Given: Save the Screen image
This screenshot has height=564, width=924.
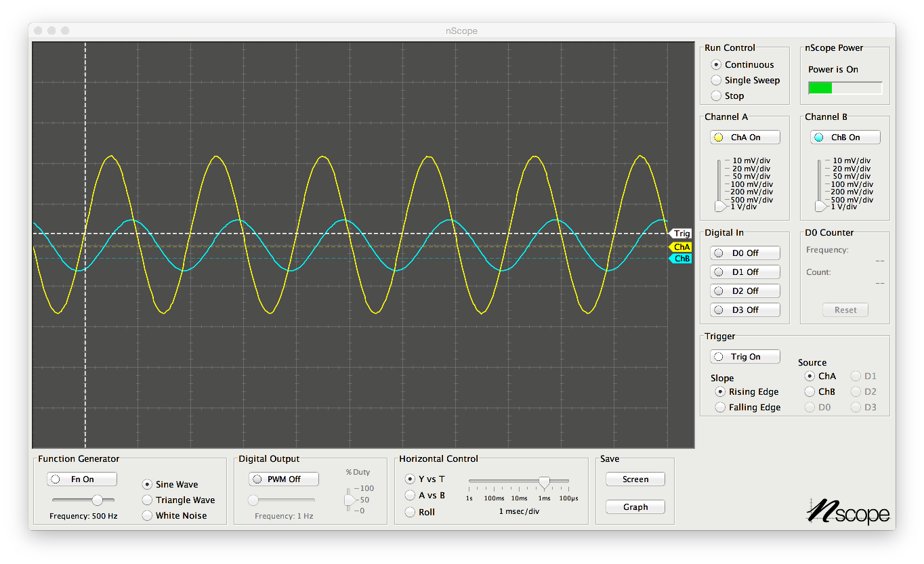Looking at the screenshot, I should point(635,479).
